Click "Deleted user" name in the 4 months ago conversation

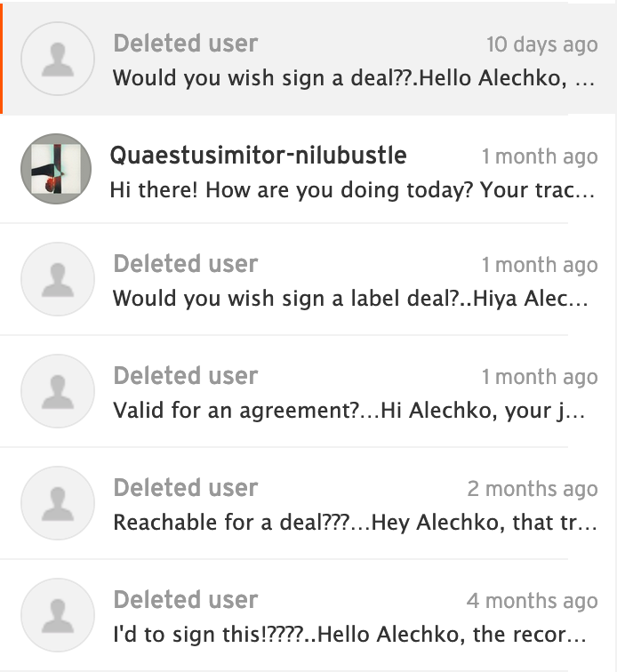coord(185,600)
